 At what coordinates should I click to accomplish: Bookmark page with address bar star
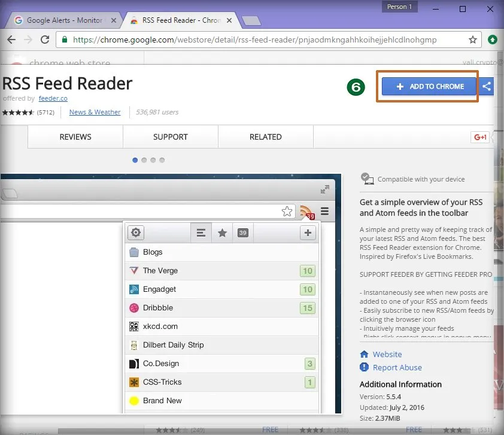tap(472, 40)
